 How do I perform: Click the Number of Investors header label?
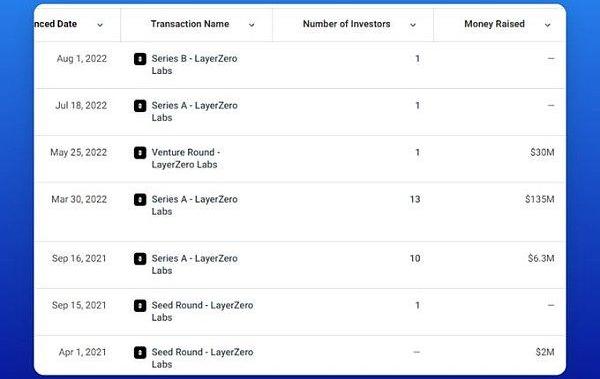(x=347, y=24)
